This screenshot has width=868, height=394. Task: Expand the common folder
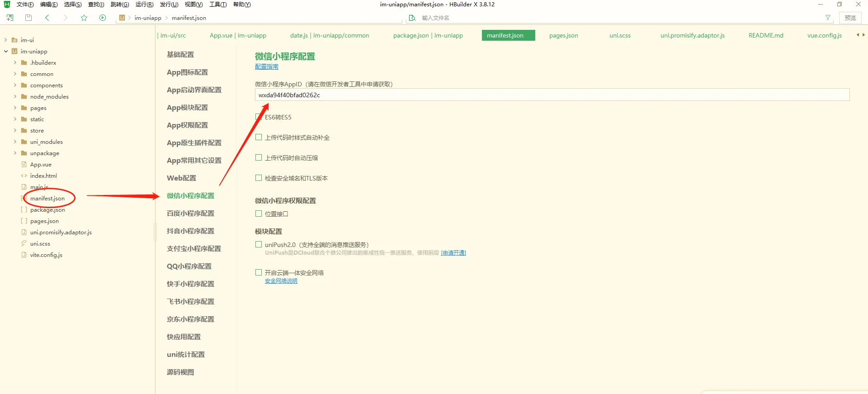(x=15, y=74)
